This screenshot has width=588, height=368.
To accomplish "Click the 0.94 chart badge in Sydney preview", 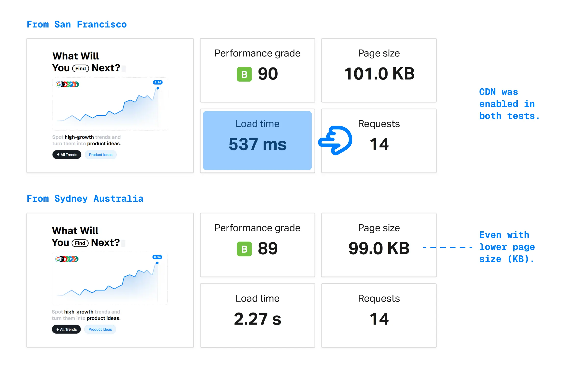I will coord(157,257).
